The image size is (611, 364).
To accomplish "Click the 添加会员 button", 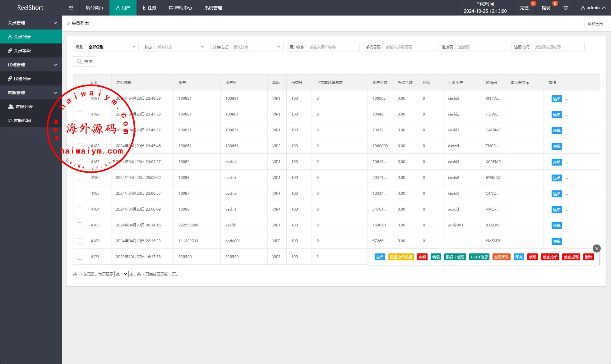I will click(x=595, y=24).
